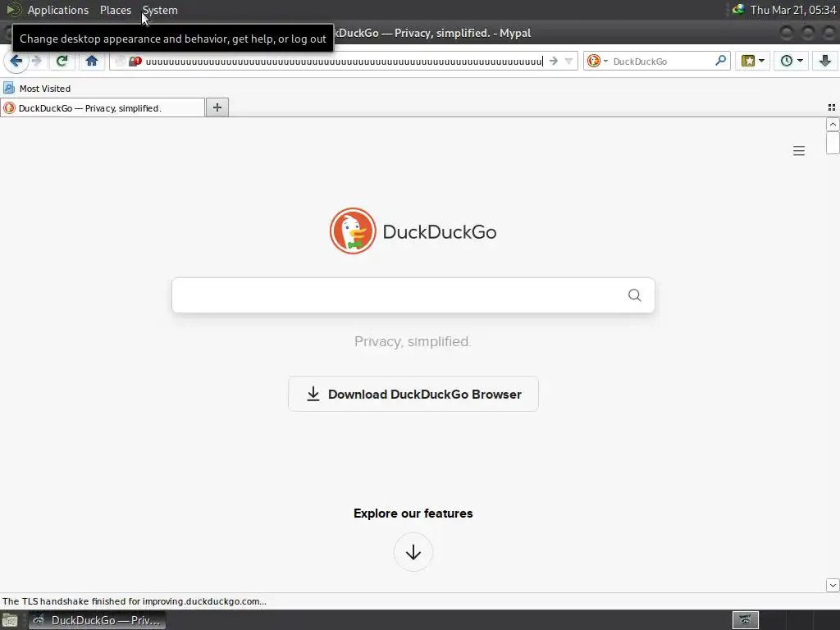This screenshot has height=630, width=840.
Task: Open a new tab with the plus button
Action: coord(217,107)
